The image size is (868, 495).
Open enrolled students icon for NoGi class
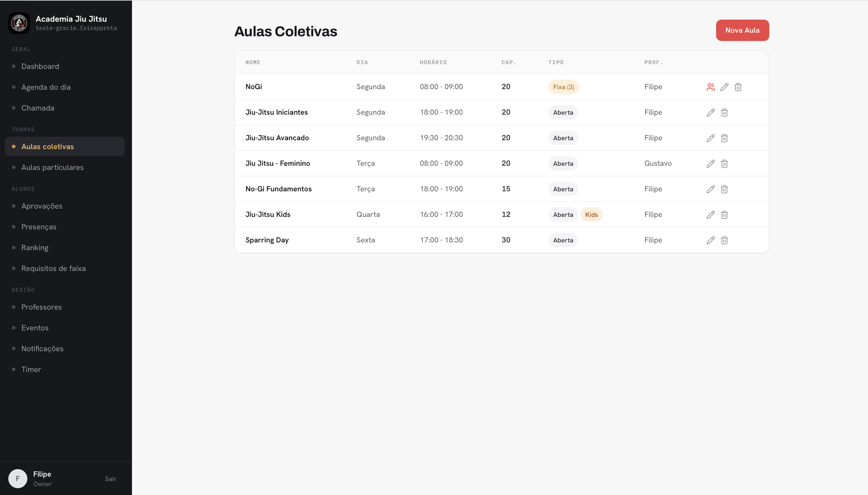[710, 87]
